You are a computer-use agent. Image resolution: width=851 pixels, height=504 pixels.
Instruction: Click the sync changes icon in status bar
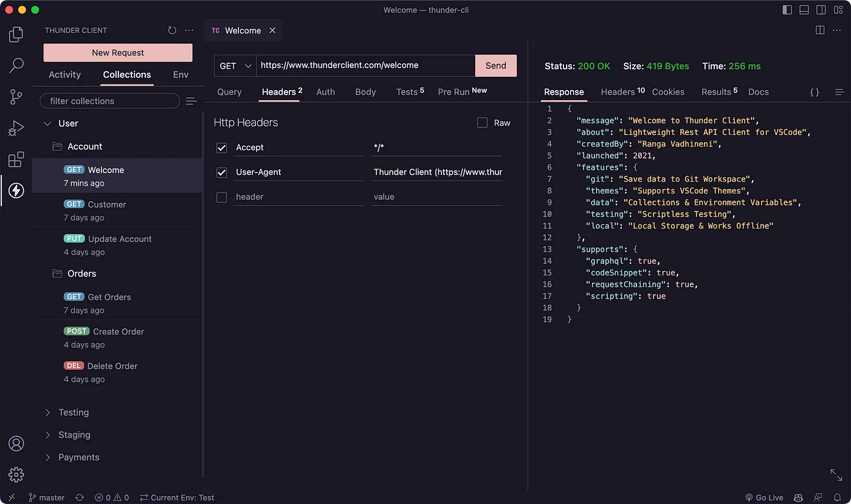coord(80,497)
